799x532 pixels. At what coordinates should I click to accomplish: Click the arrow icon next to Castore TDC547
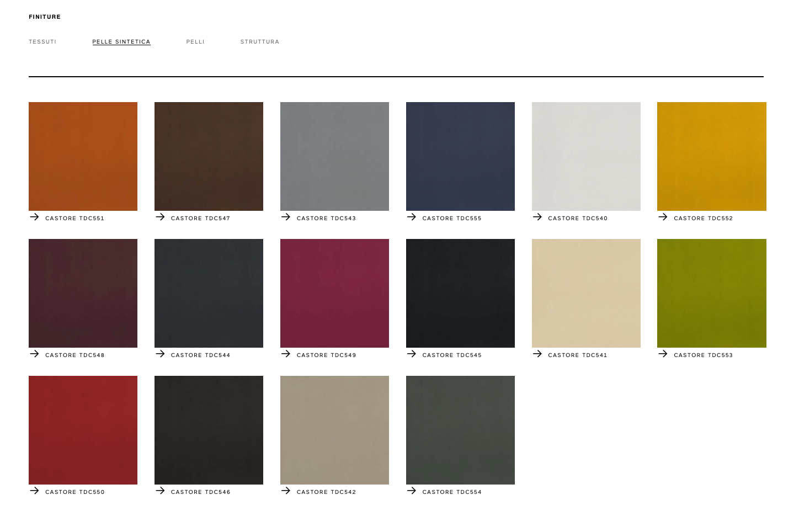[160, 217]
